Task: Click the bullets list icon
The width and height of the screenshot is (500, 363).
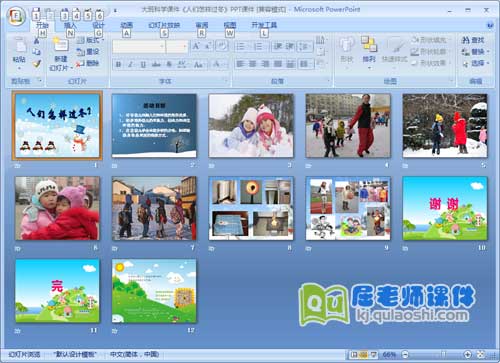Action: click(x=241, y=46)
